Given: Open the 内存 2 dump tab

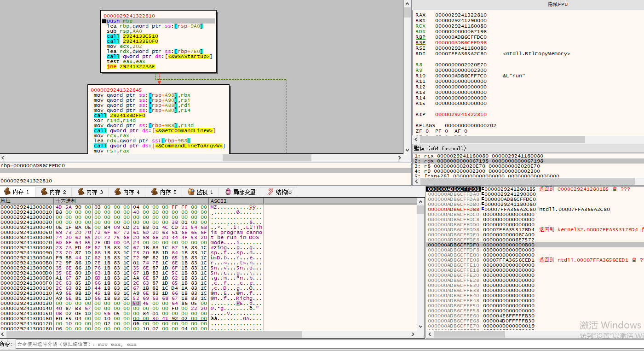Looking at the screenshot, I should click(x=54, y=192).
